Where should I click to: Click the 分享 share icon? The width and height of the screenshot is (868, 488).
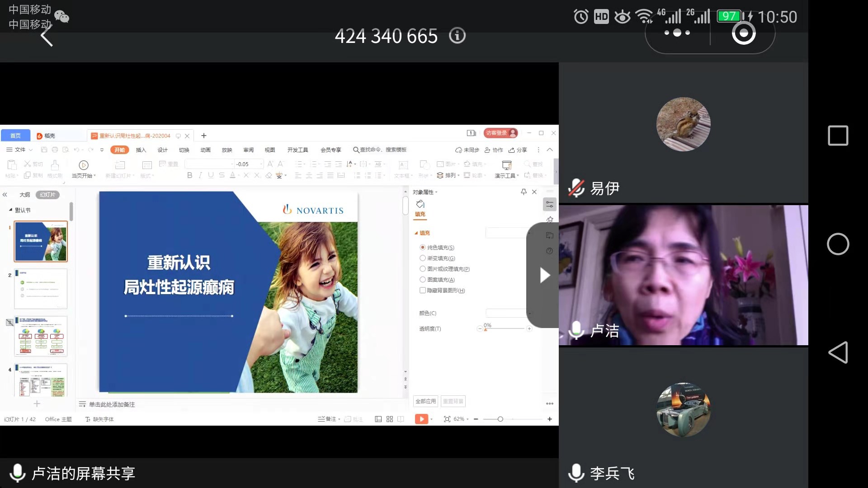coord(518,150)
